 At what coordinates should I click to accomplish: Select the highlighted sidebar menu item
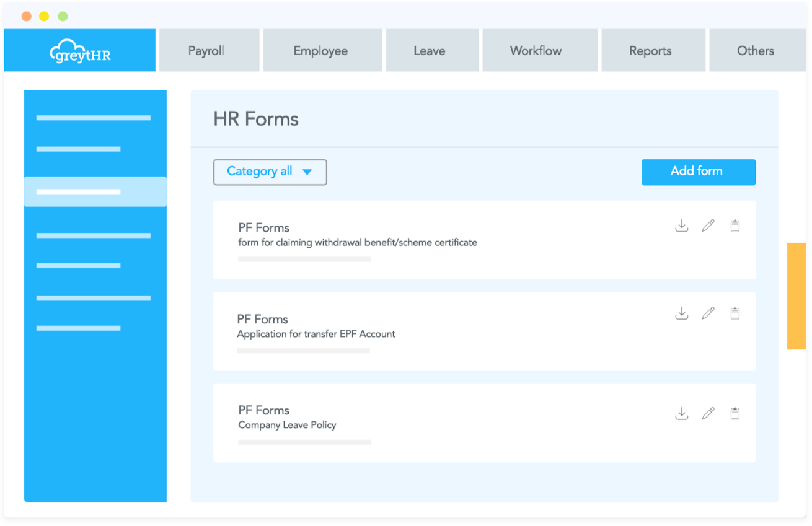[95, 191]
